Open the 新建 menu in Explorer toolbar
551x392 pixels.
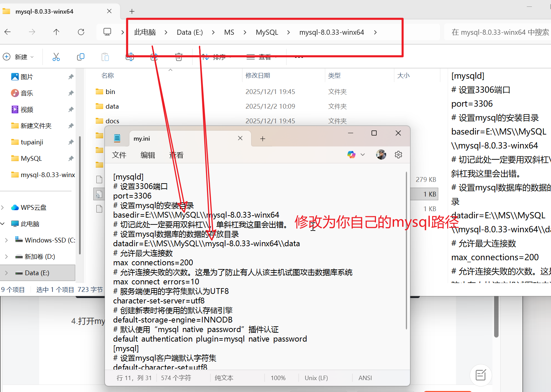click(19, 57)
